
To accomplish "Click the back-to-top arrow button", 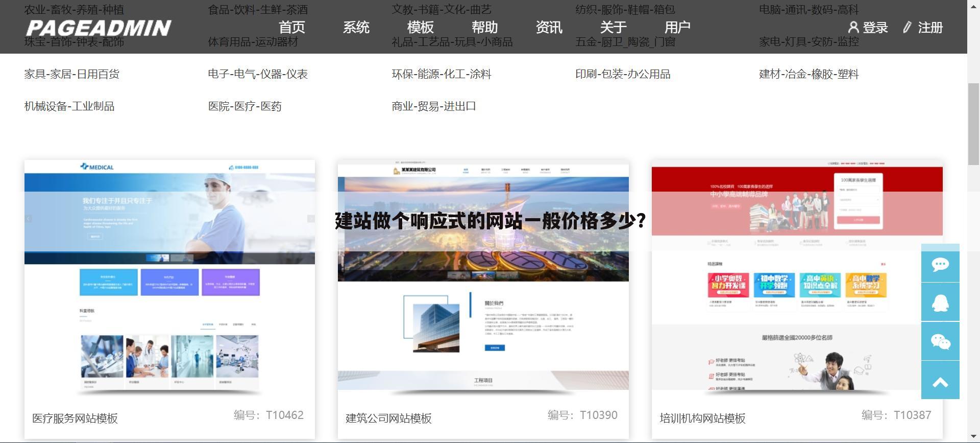I will [940, 380].
